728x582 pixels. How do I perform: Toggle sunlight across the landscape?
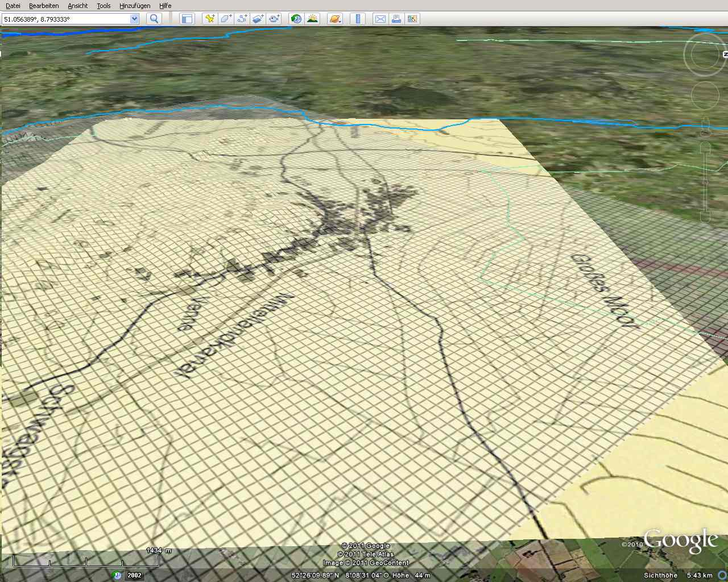point(312,19)
